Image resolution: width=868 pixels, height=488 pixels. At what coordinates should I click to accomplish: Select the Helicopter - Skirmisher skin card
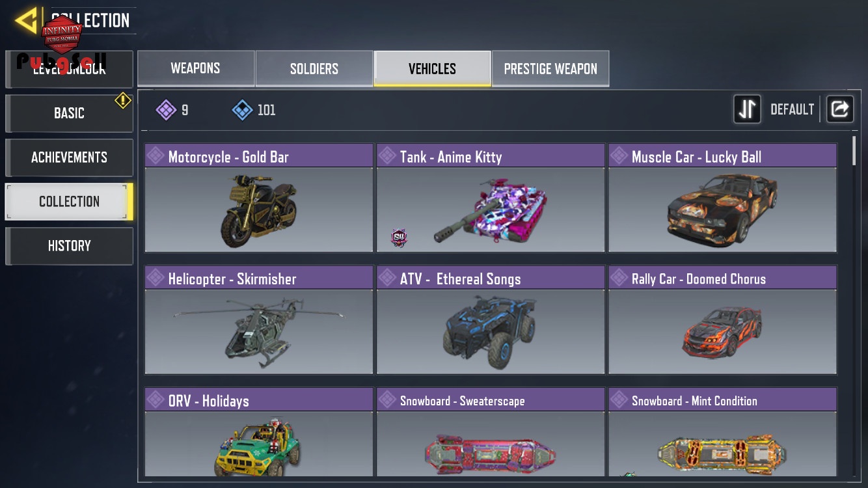coord(259,320)
